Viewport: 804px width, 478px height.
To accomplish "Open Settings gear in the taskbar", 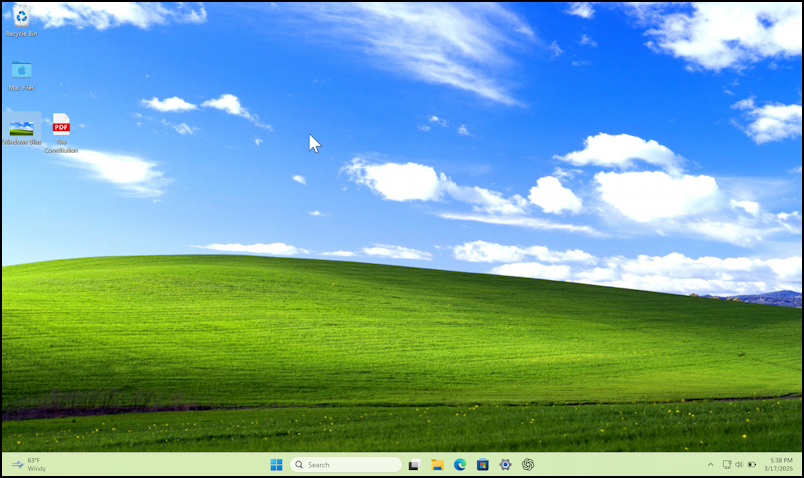I will (x=505, y=465).
